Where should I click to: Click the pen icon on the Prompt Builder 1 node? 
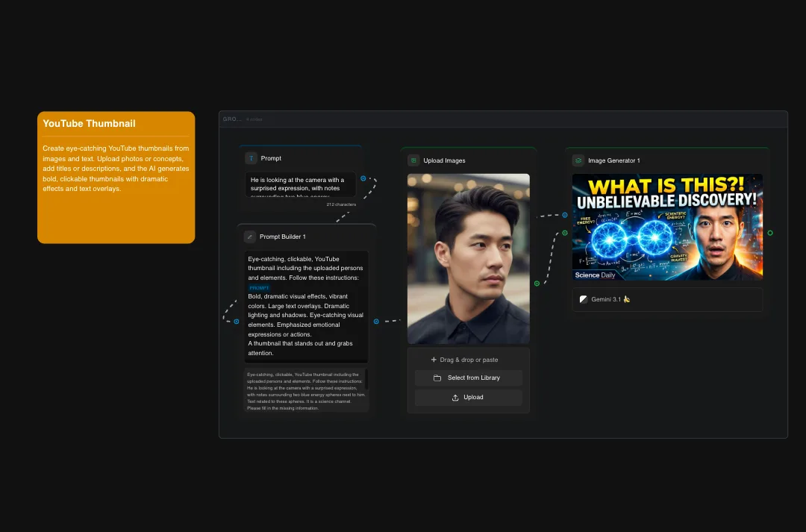click(250, 237)
